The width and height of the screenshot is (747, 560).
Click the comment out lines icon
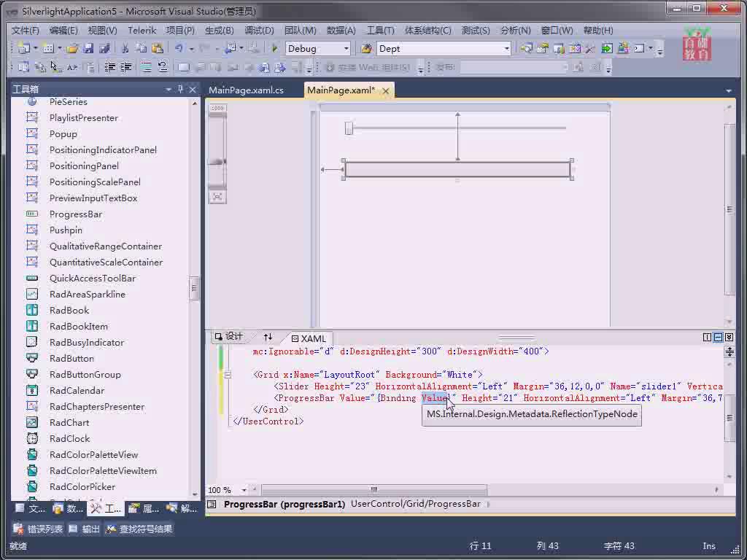pos(146,67)
